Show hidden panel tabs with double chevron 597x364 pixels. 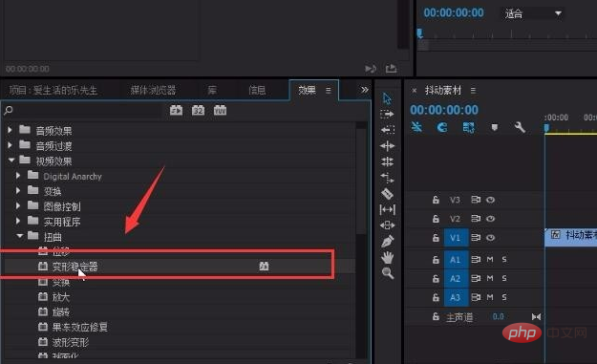click(x=364, y=90)
